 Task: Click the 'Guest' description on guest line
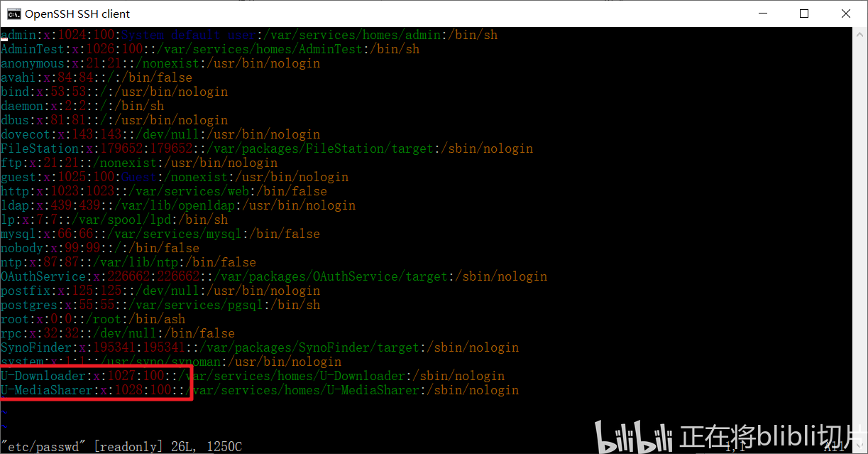point(139,177)
